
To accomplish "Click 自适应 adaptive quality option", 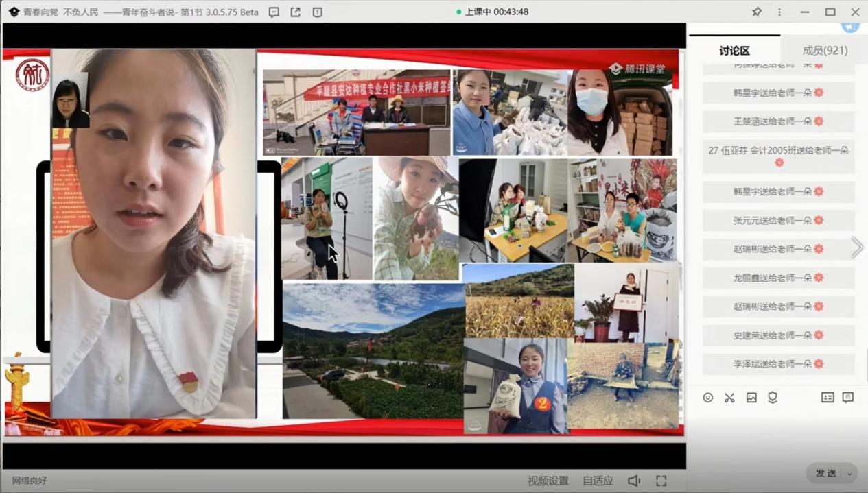I will click(598, 481).
